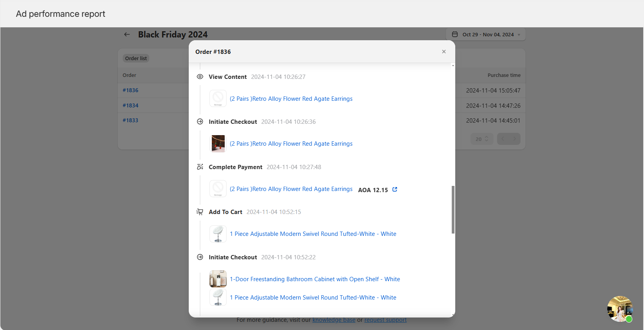644x330 pixels.
Task: Click the earrings thumbnail under Initiate Checkout
Action: pos(218,144)
